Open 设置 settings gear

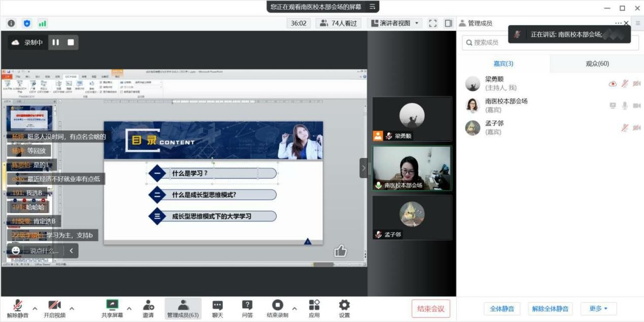344,308
